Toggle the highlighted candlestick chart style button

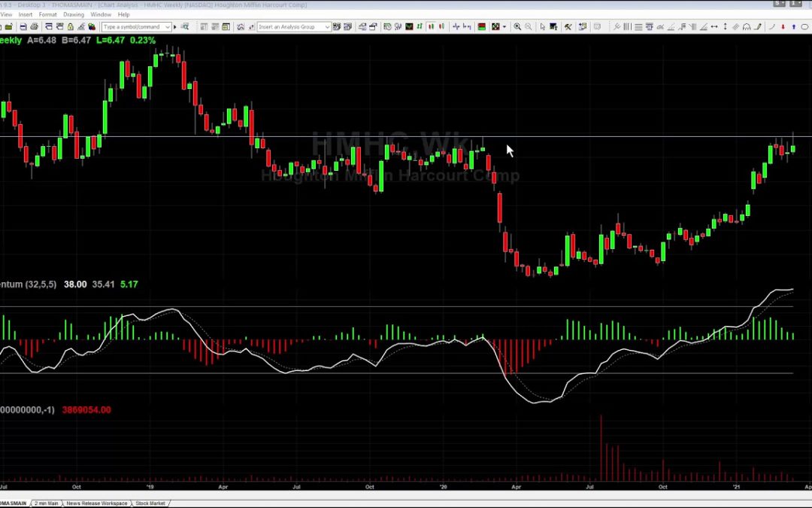tap(431, 26)
